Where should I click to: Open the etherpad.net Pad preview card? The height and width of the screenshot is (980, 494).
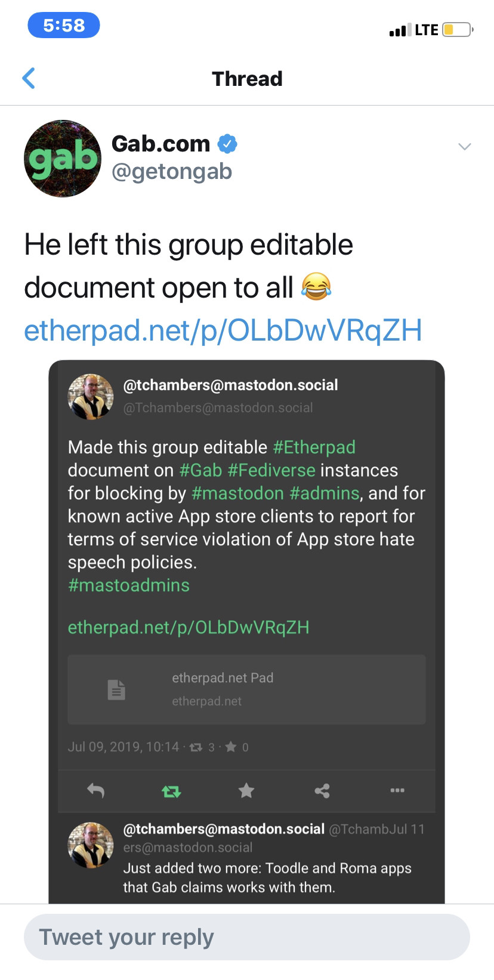click(246, 690)
